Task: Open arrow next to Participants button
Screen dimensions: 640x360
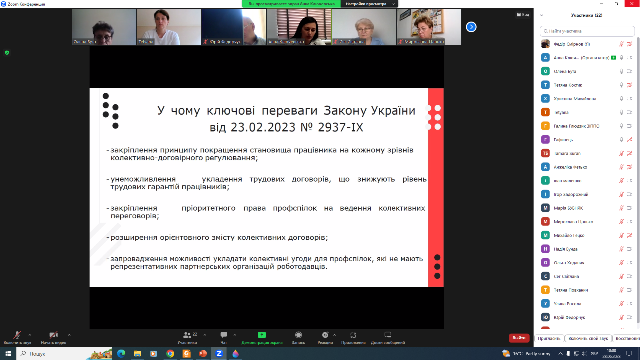Action: click(204, 335)
